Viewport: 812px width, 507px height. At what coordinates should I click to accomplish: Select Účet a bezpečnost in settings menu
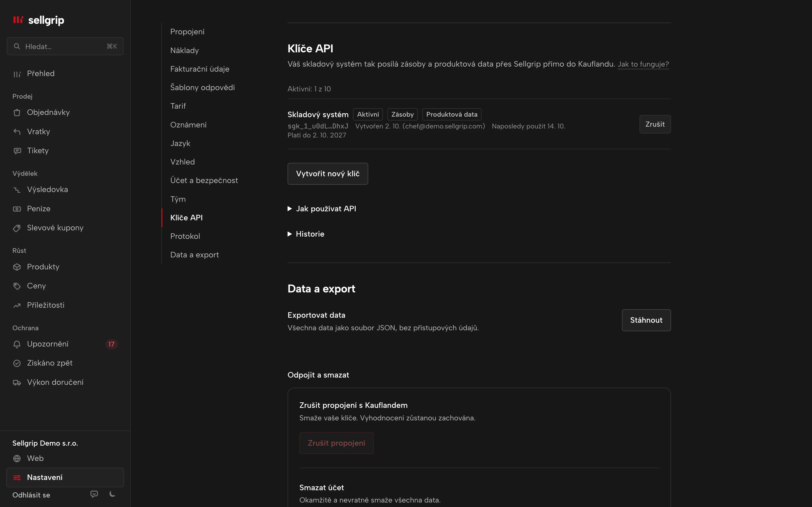point(204,181)
